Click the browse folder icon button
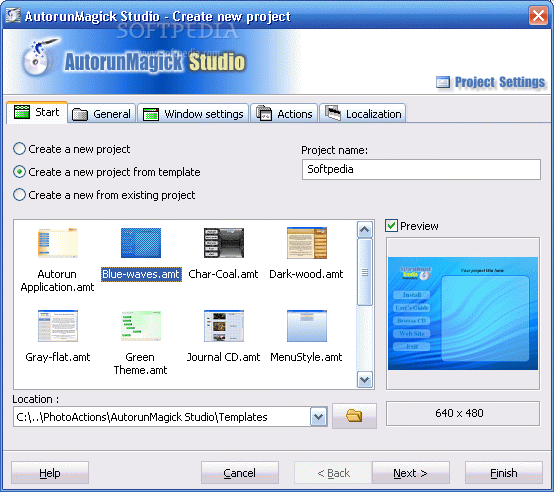Viewport: 554px width, 492px height. pyautogui.click(x=354, y=416)
